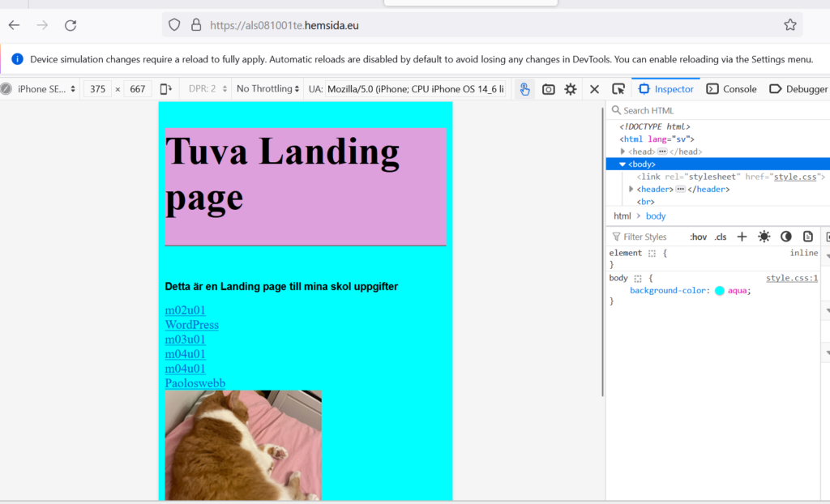
Task: Expand the head element node
Action: (623, 152)
